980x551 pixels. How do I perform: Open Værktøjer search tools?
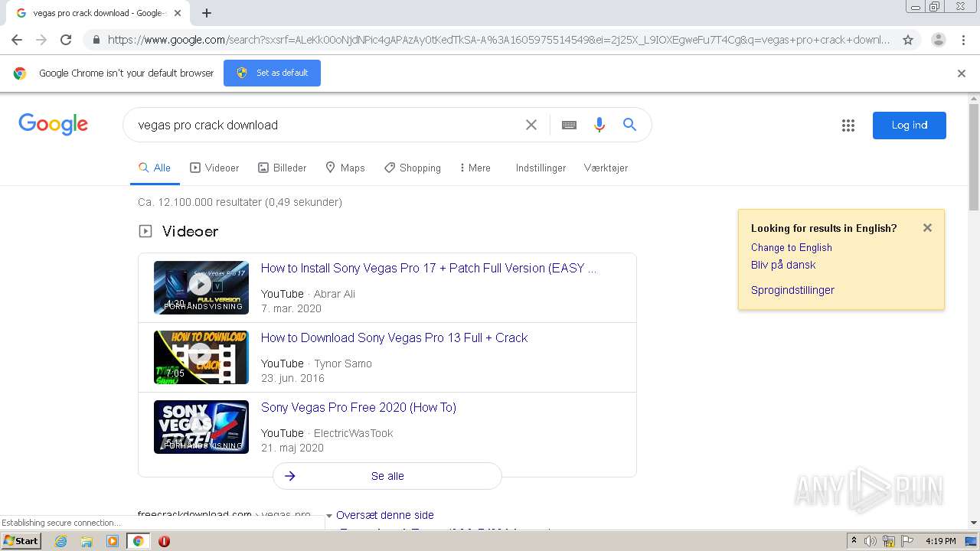(606, 168)
